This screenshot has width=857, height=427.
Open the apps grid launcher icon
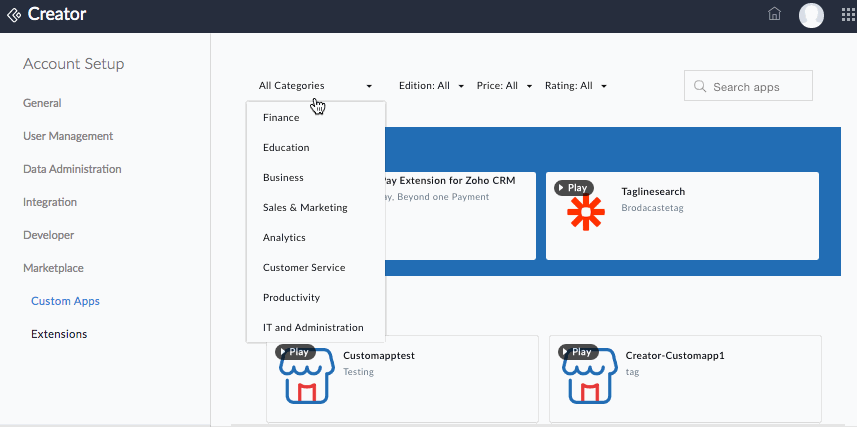(x=848, y=15)
